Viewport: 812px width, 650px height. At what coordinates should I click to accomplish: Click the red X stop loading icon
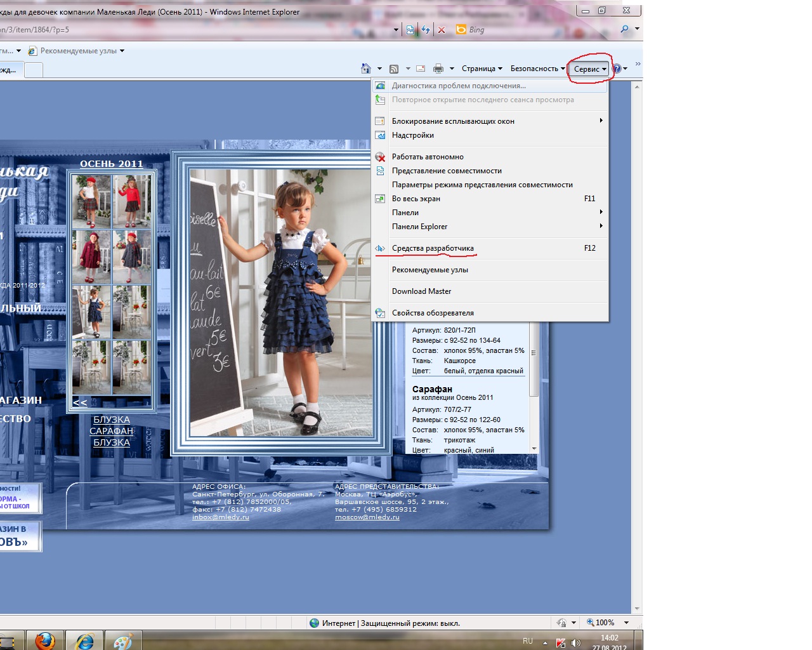point(442,30)
